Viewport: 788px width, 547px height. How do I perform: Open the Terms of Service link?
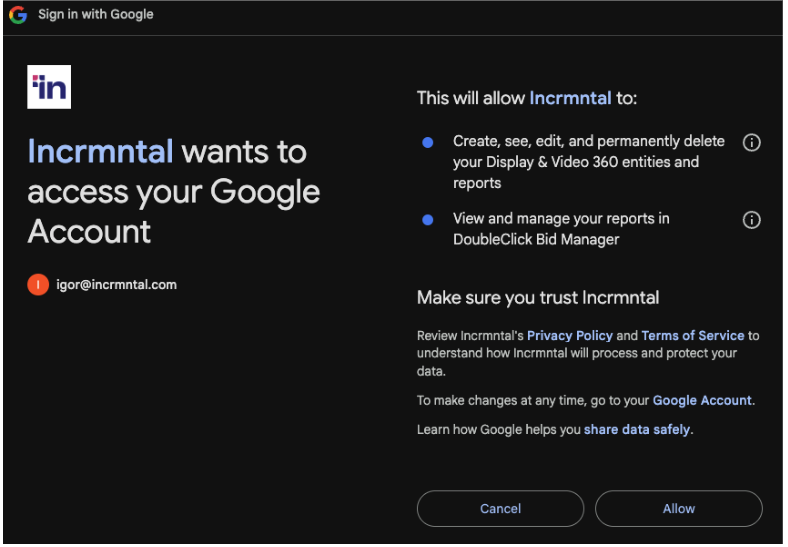[692, 335]
